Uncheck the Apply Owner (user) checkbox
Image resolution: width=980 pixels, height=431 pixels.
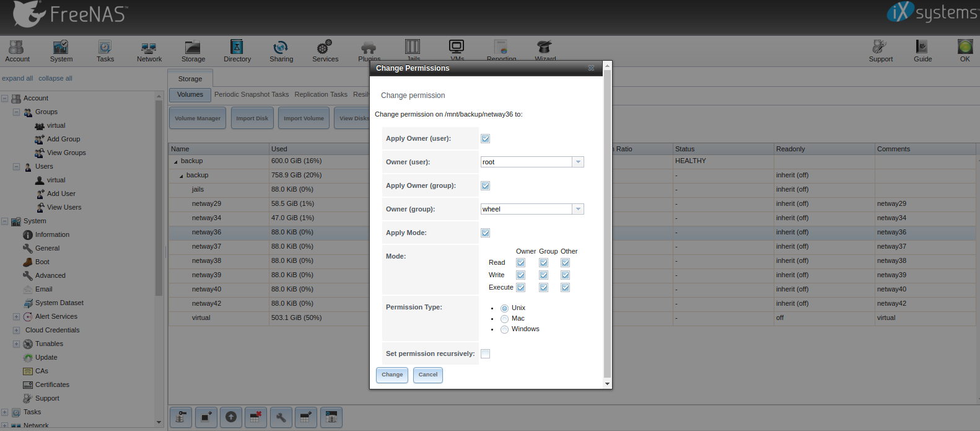click(485, 138)
